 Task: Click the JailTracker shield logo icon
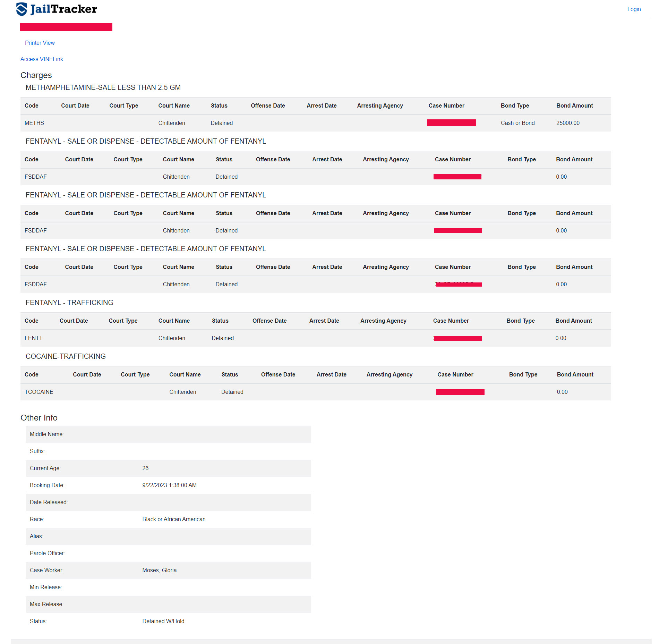coord(22,9)
